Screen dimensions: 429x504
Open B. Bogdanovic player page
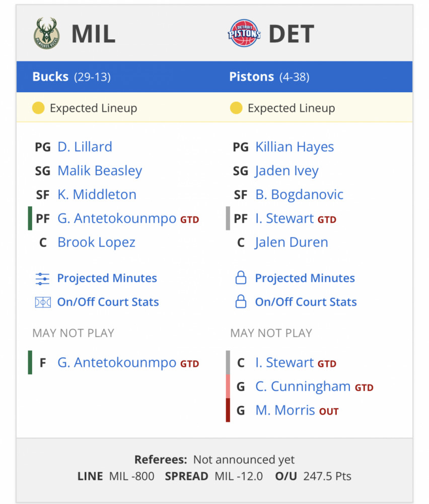tap(299, 195)
